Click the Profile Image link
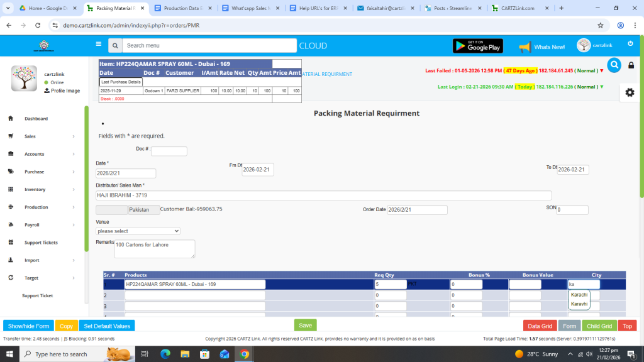 click(65, 90)
